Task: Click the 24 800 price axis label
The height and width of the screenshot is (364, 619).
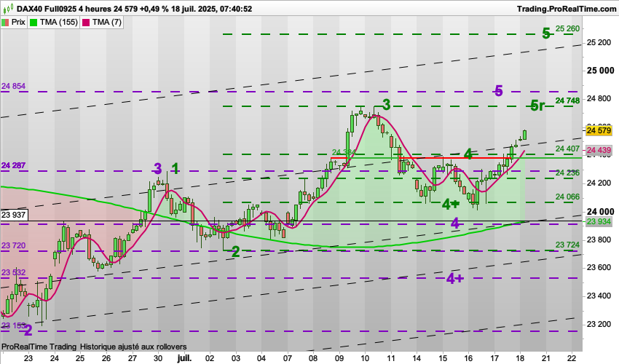Action: 599,99
